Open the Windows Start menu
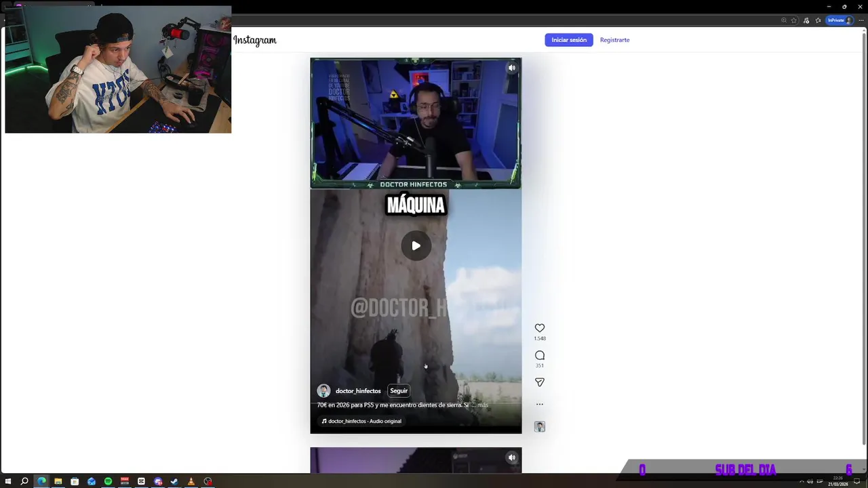 8,481
